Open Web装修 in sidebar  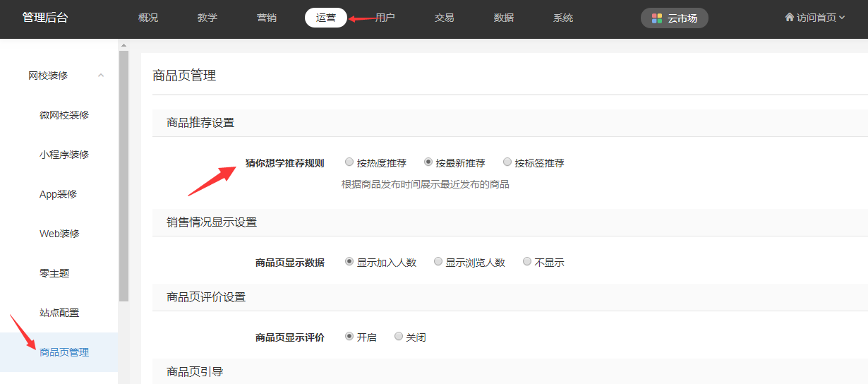[x=60, y=234]
